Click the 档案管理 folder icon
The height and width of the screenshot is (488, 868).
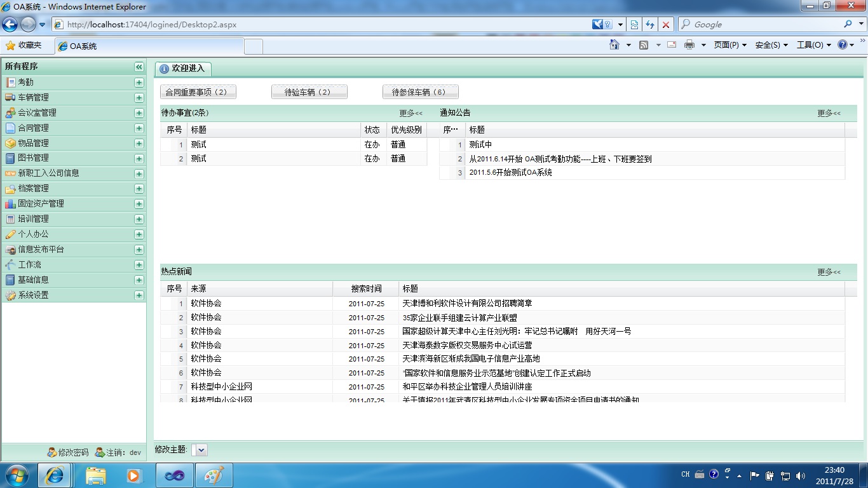tap(10, 188)
